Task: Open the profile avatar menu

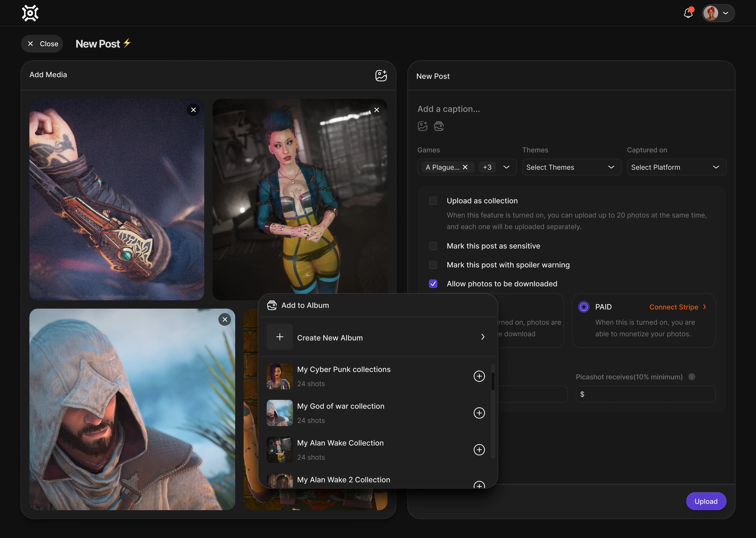Action: pos(718,13)
